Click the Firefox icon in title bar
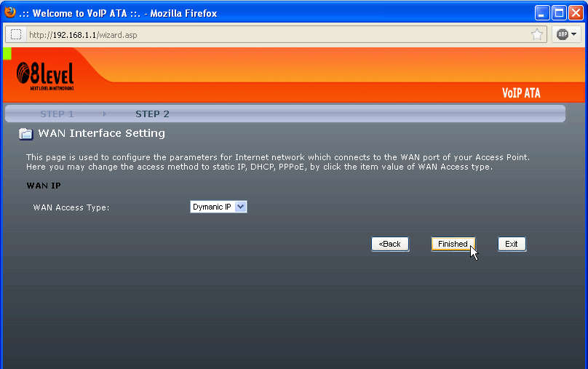The height and width of the screenshot is (369, 588). click(10, 13)
